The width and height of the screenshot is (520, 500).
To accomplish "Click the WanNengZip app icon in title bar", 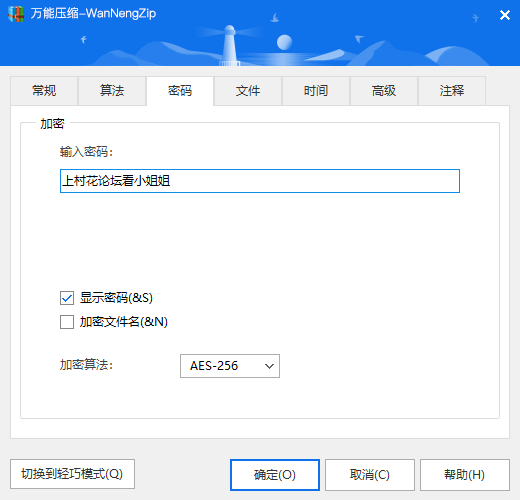I will point(16,14).
